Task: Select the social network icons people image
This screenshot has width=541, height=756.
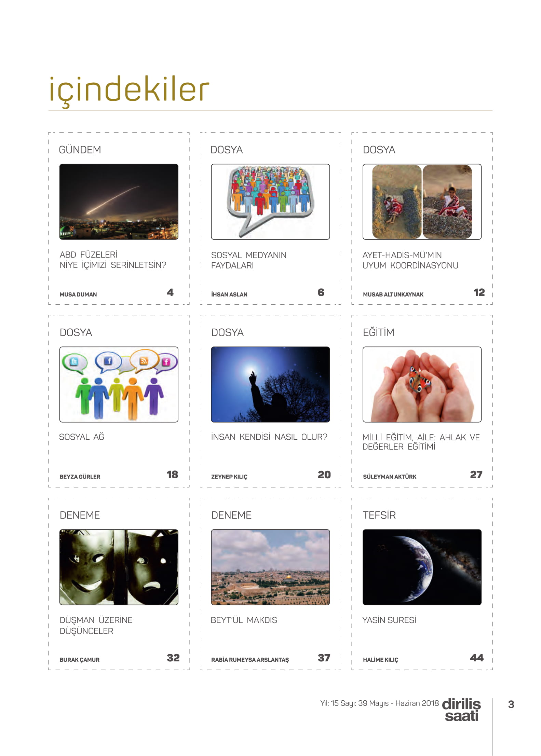Action: tap(119, 384)
